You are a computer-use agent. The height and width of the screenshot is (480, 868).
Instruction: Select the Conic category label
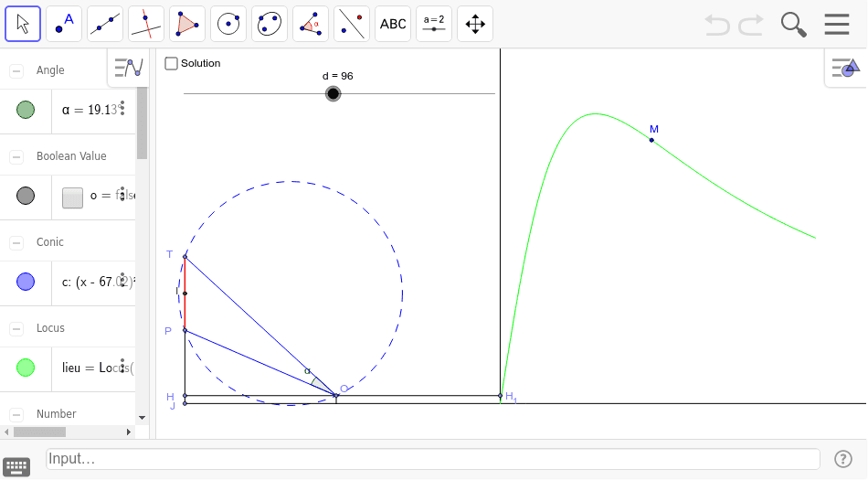50,242
